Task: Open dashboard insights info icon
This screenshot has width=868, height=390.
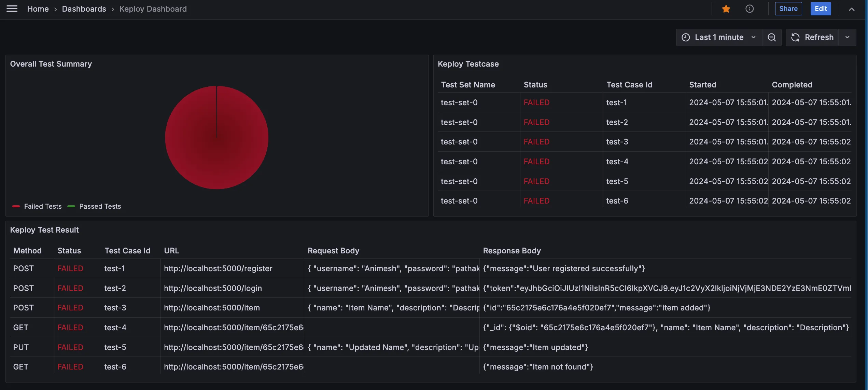Action: (750, 9)
